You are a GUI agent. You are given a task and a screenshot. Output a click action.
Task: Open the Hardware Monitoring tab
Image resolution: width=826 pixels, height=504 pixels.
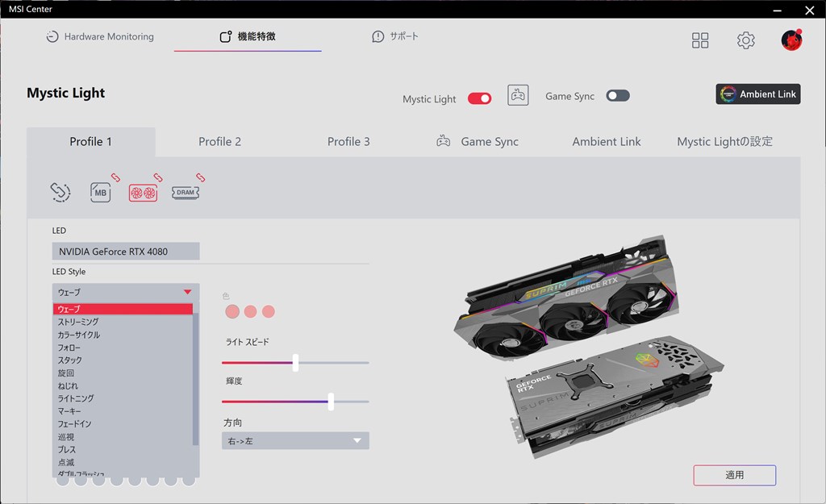tap(100, 36)
